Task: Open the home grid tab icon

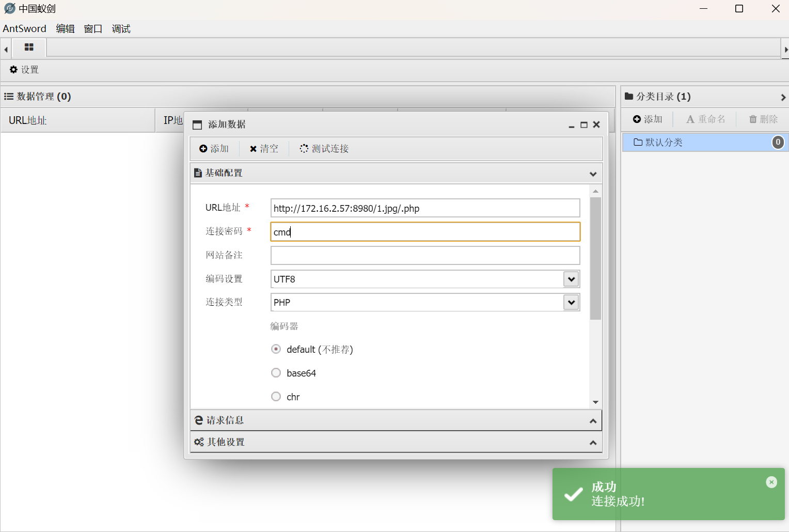Action: (x=29, y=48)
